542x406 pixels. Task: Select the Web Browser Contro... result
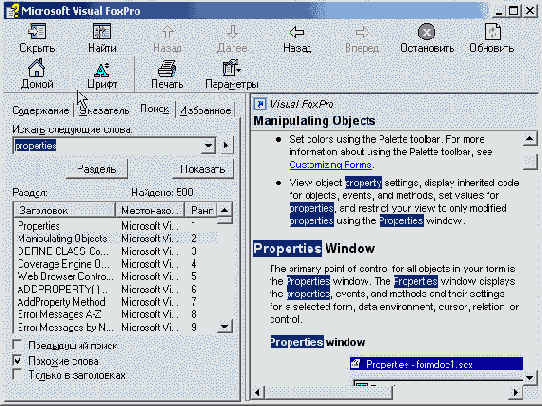[x=116, y=276]
